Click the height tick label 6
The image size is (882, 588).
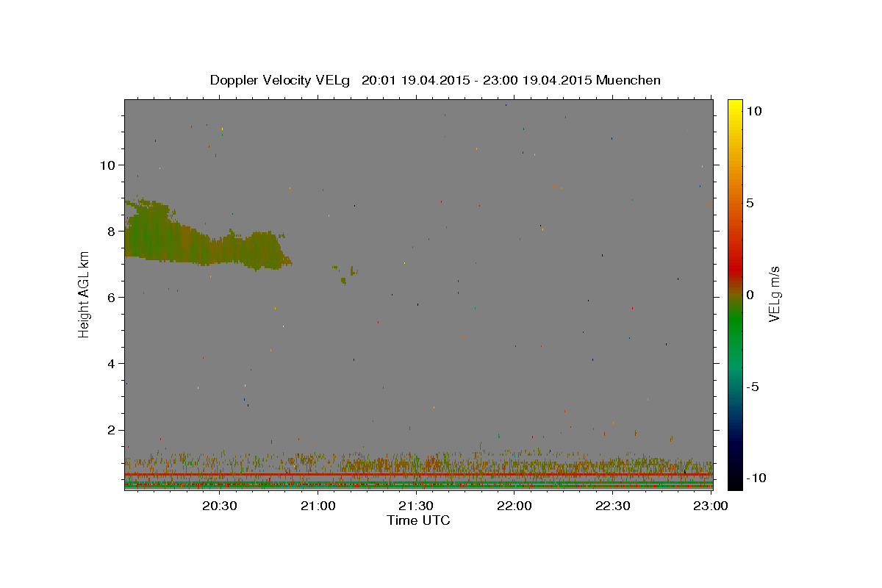pyautogui.click(x=110, y=297)
